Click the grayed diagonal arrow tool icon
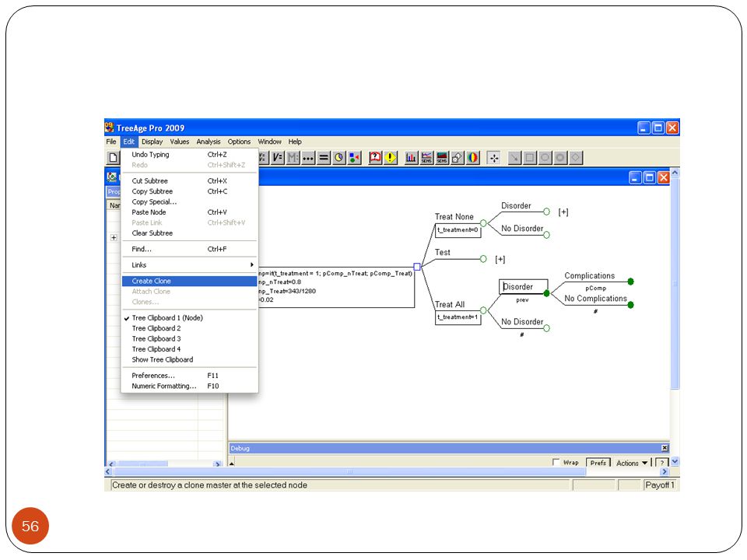 coord(514,158)
